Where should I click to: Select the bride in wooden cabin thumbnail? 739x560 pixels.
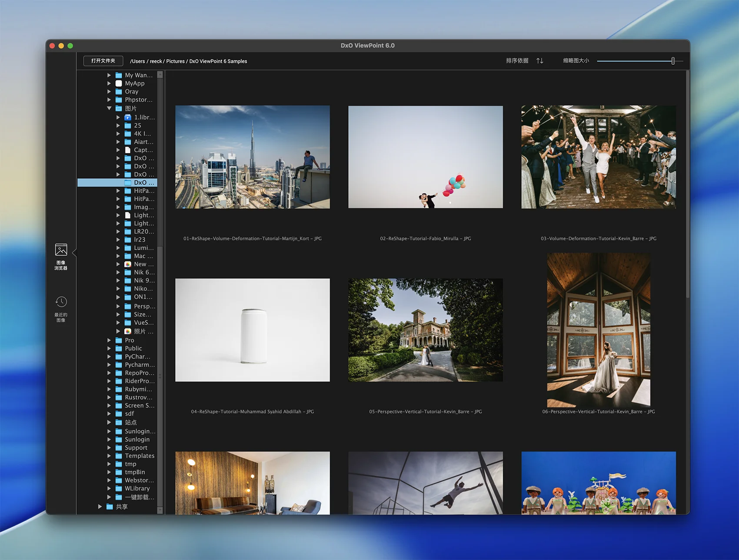coord(599,330)
